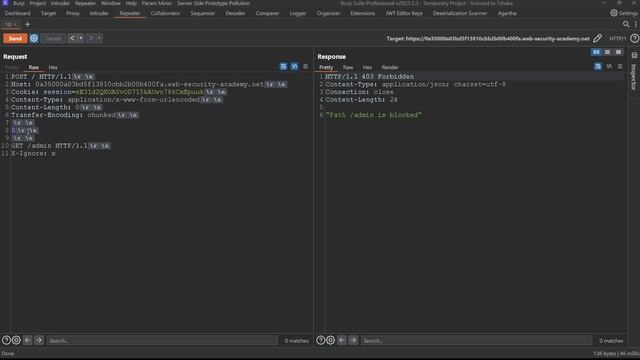Go back to previous request in history
Viewport: 640px width, 360px height.
pyautogui.click(x=72, y=38)
